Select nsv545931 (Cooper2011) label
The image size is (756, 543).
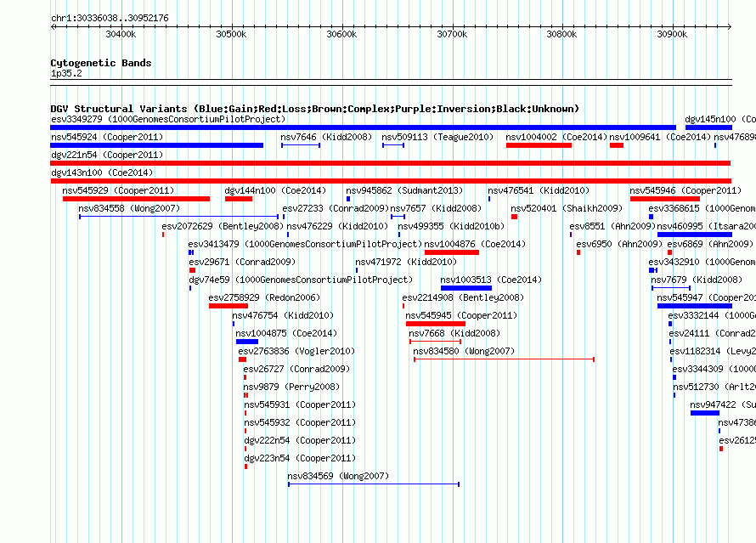300,404
